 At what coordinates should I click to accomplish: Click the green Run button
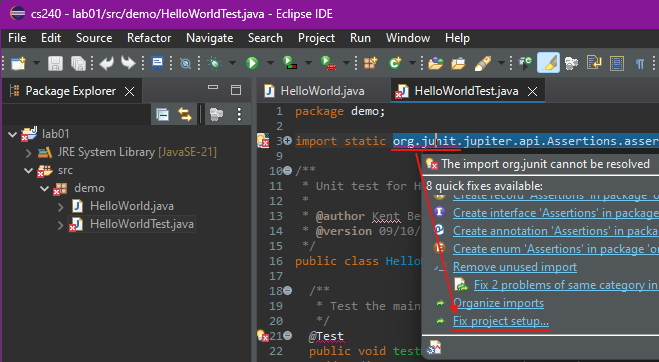tap(252, 63)
